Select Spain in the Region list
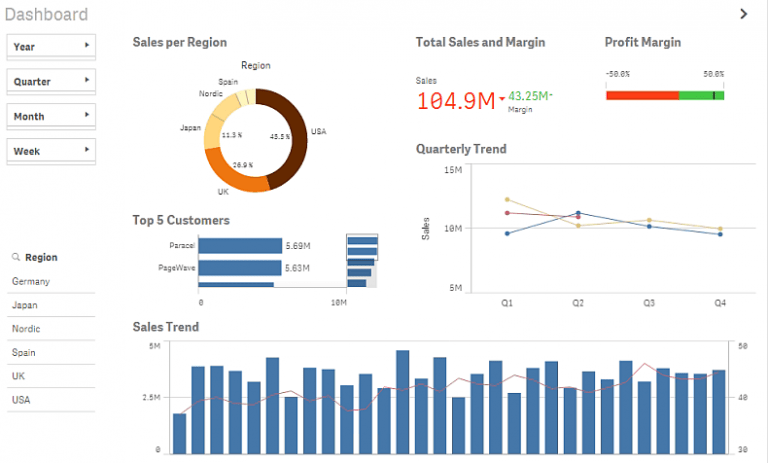The image size is (768, 463). pyautogui.click(x=51, y=352)
